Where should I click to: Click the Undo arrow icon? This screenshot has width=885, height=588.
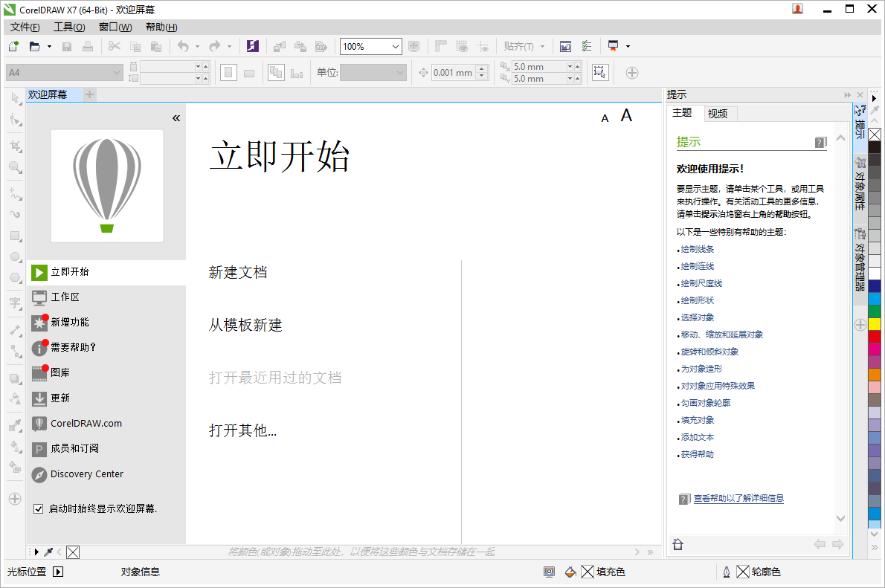[183, 46]
